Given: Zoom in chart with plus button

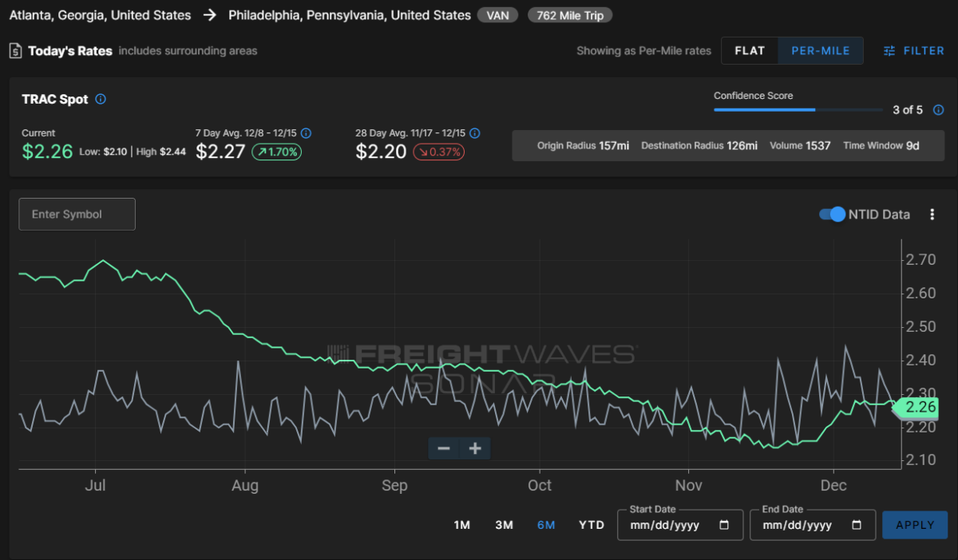Looking at the screenshot, I should pyautogui.click(x=475, y=448).
